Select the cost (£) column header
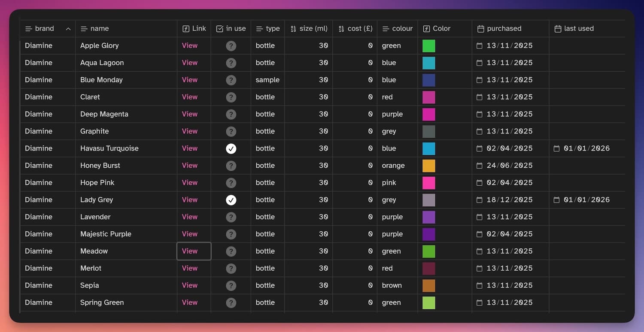This screenshot has width=644, height=332. [x=359, y=29]
